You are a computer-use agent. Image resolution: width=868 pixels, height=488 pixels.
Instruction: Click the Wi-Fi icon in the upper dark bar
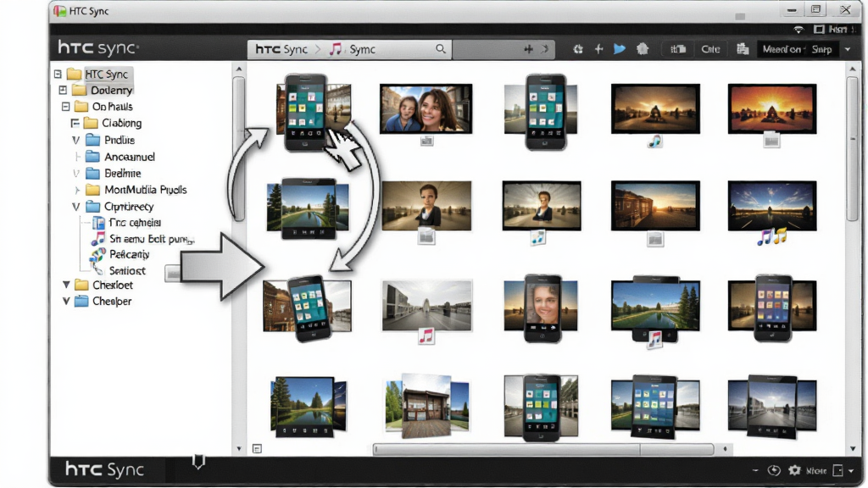[798, 30]
